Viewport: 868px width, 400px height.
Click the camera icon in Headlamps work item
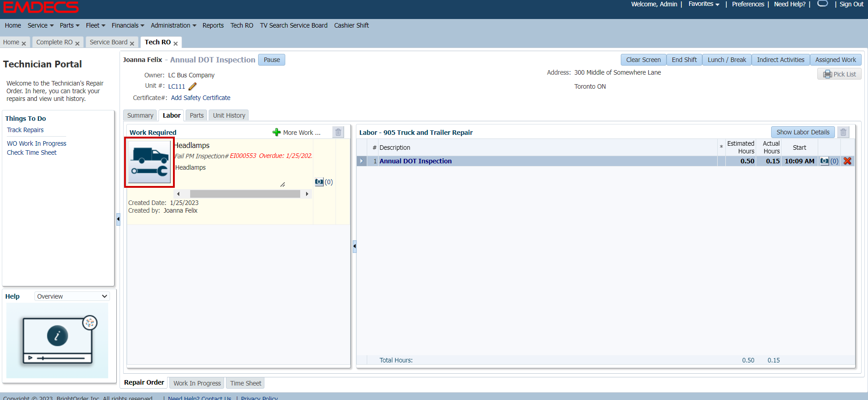319,182
